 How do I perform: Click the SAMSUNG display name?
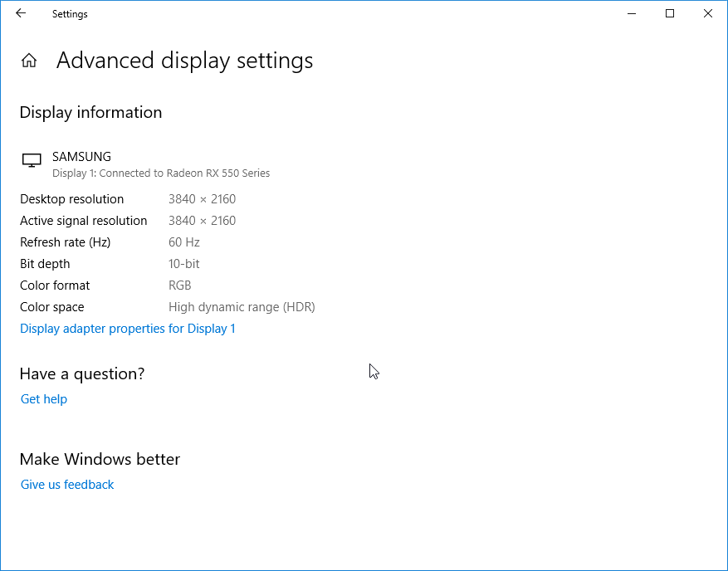(x=81, y=156)
